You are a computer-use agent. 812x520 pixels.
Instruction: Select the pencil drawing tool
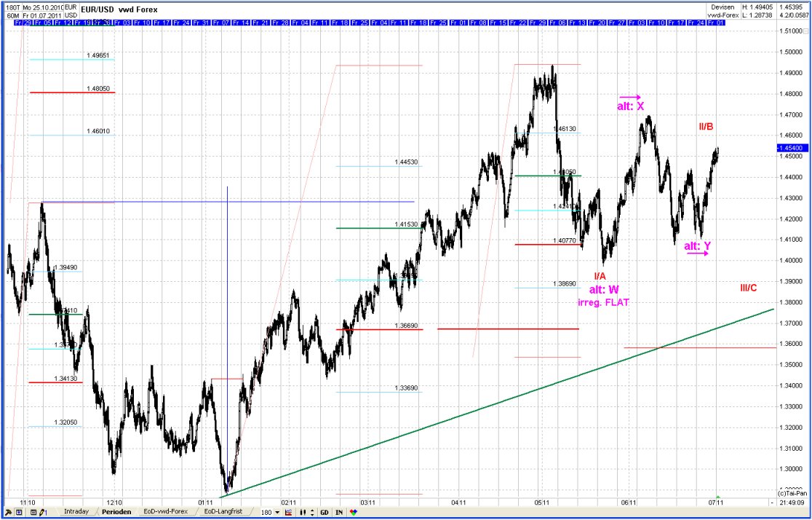(41, 512)
